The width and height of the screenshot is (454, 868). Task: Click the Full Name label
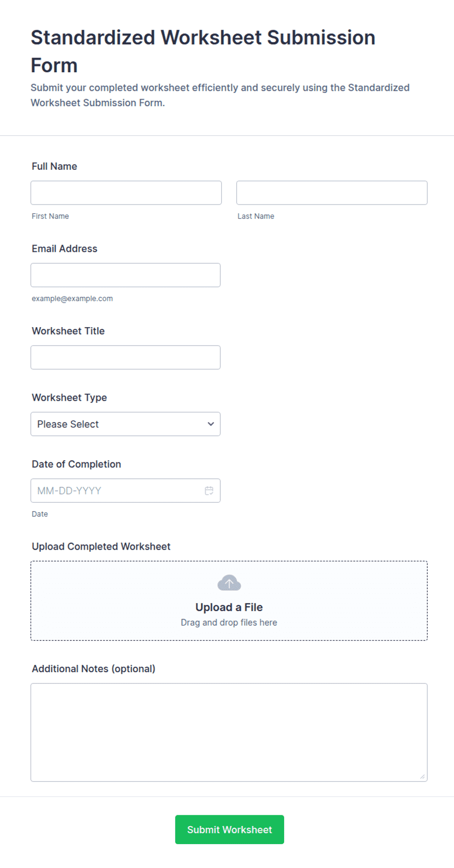54,166
